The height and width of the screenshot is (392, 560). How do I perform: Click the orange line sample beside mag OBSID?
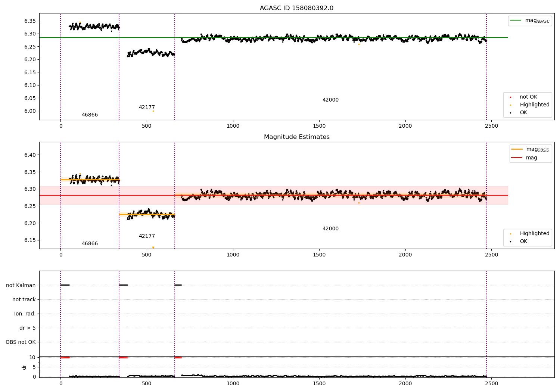(x=517, y=149)
